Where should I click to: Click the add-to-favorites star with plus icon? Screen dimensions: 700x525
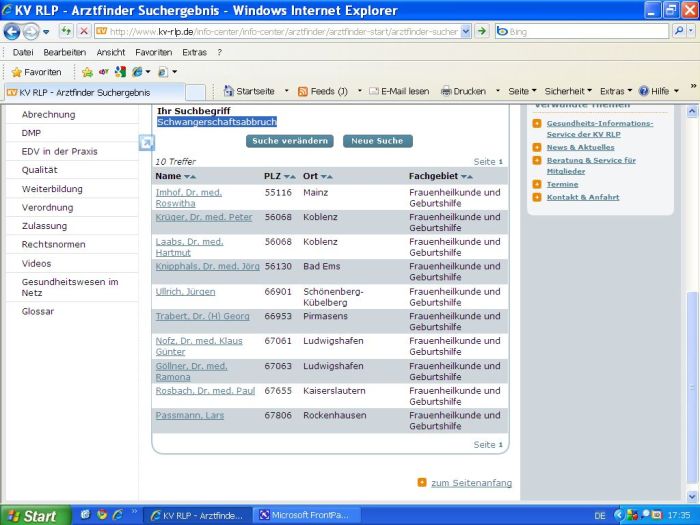[87, 72]
